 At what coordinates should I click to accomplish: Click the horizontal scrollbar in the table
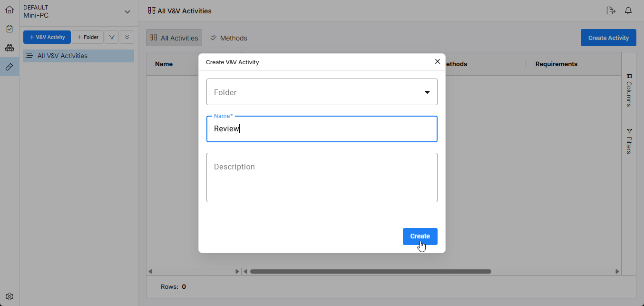click(x=371, y=272)
